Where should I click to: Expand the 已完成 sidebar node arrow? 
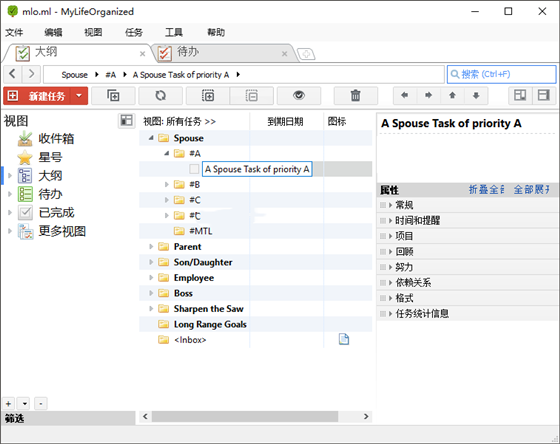point(10,213)
